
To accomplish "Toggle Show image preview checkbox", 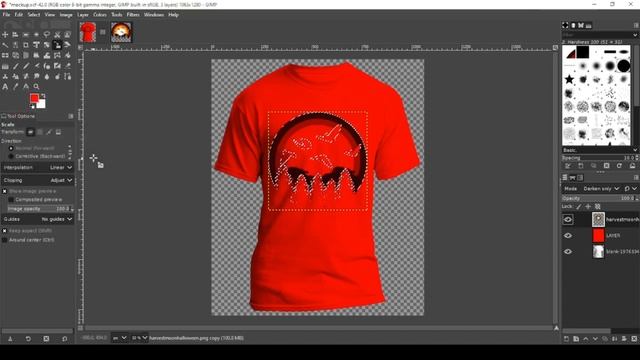I will 4,191.
